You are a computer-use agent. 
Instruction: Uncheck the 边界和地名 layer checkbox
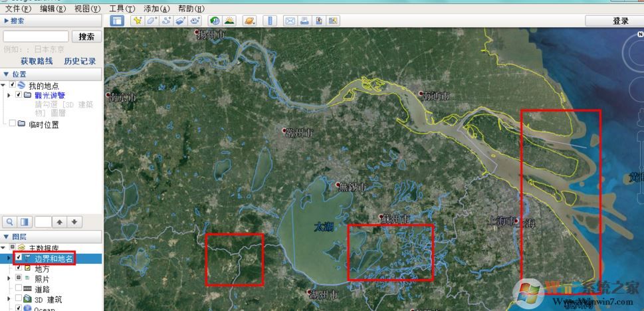click(x=19, y=257)
